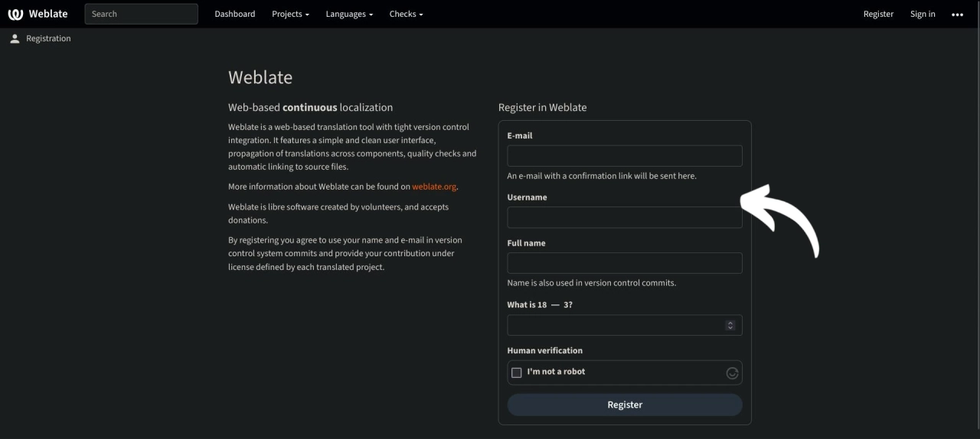The height and width of the screenshot is (439, 980).
Task: Click the e-mail confirmation link hint text
Action: [602, 176]
